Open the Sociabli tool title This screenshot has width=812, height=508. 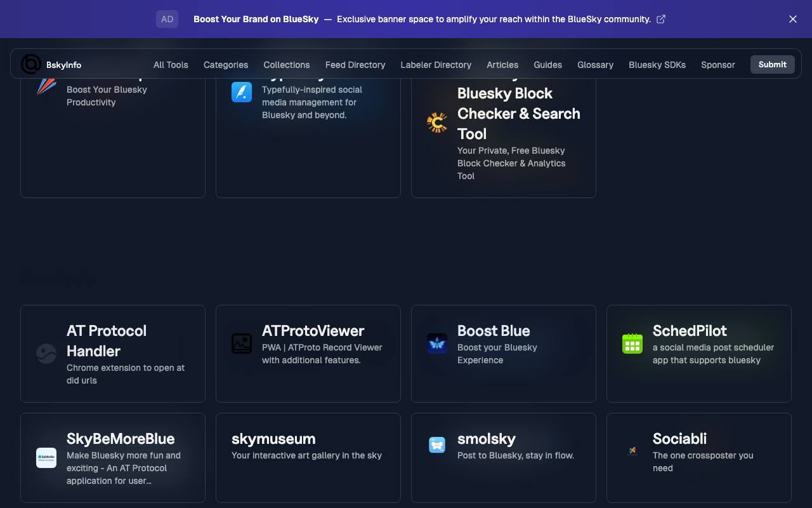click(x=679, y=439)
